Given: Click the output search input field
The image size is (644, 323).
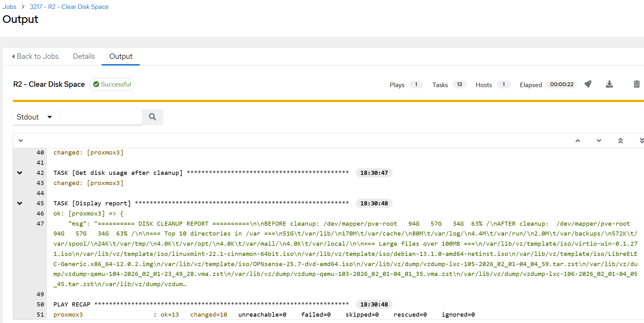Looking at the screenshot, I should (101, 117).
